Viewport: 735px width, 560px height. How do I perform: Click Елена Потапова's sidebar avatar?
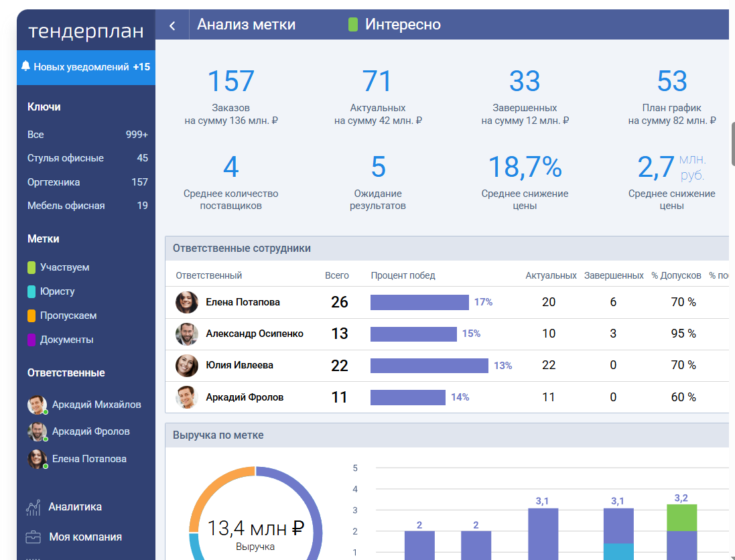pyautogui.click(x=37, y=459)
